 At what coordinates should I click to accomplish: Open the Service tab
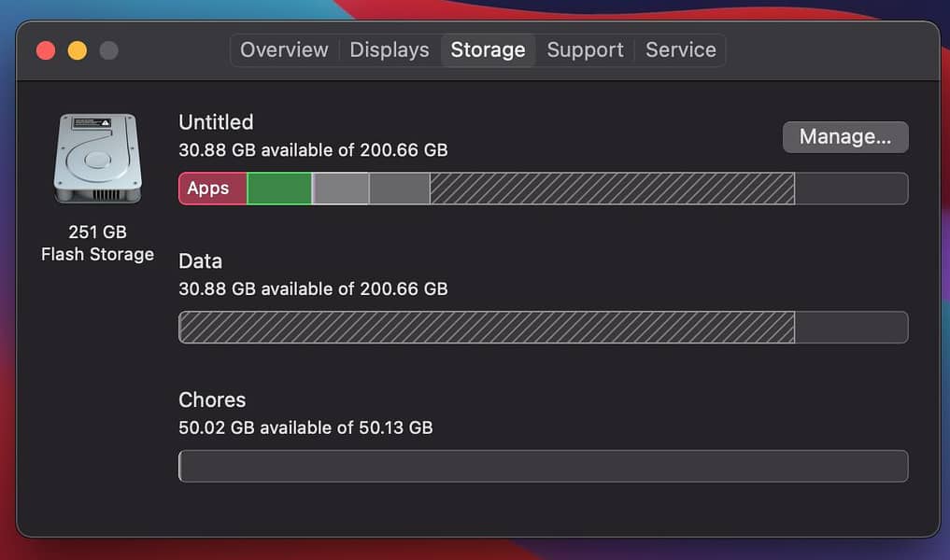[x=681, y=49]
